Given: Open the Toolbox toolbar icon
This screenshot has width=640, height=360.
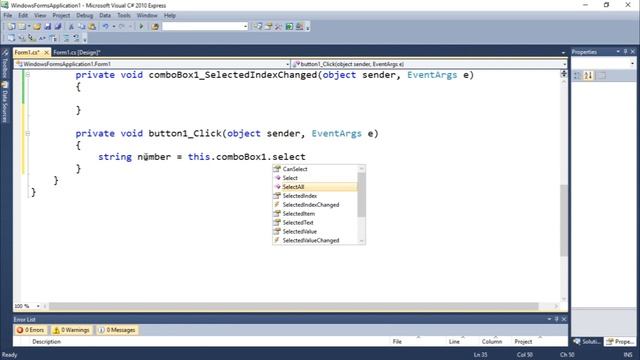Looking at the screenshot, I should 278,27.
